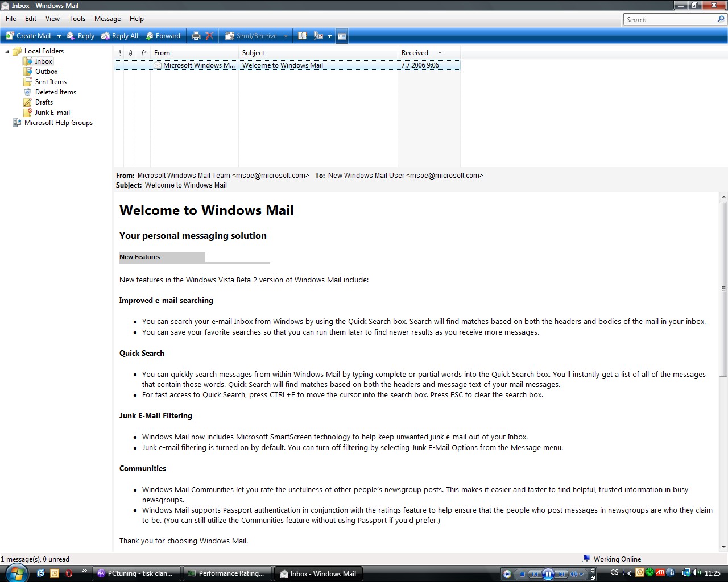This screenshot has width=728, height=582.
Task: Select the Microsoft Windows Mail Team message row
Action: (x=287, y=65)
